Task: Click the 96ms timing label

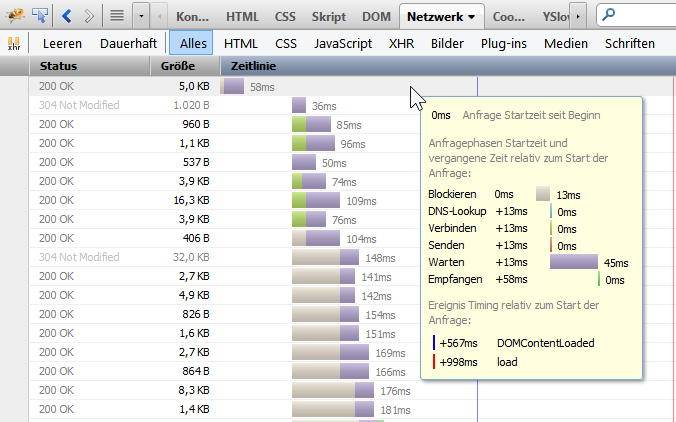Action: (x=353, y=144)
